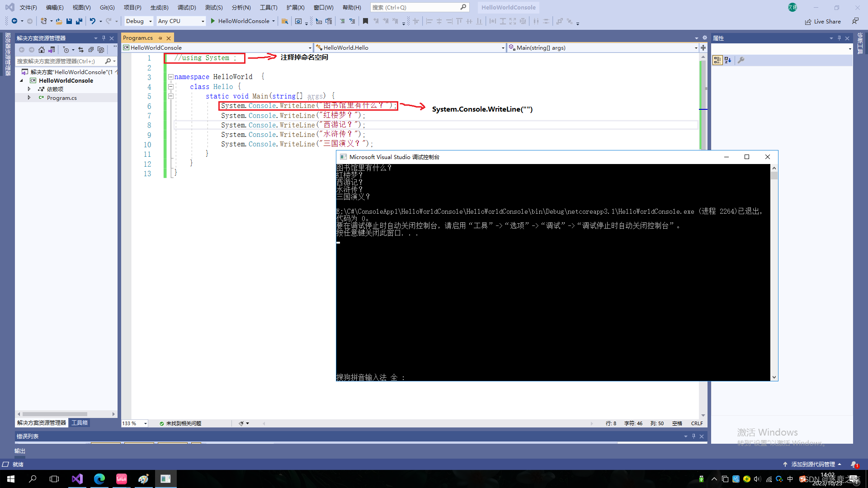Open the 调试(D) menu
This screenshot has width=868, height=488.
(187, 7)
